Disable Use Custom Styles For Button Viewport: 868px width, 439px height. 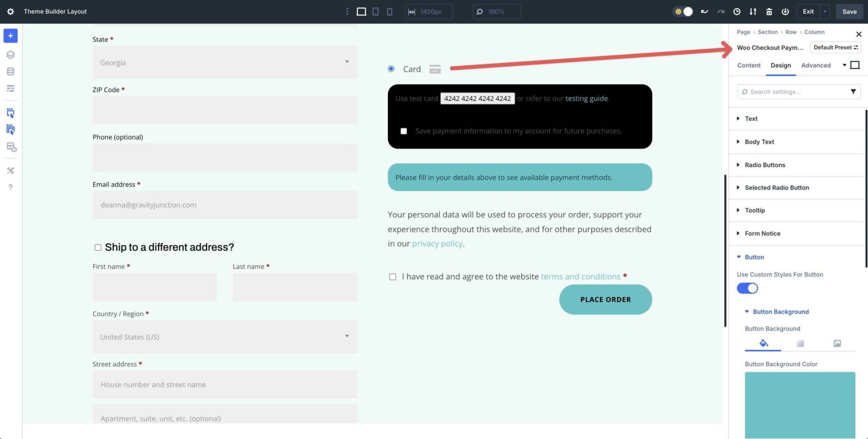[x=747, y=288]
